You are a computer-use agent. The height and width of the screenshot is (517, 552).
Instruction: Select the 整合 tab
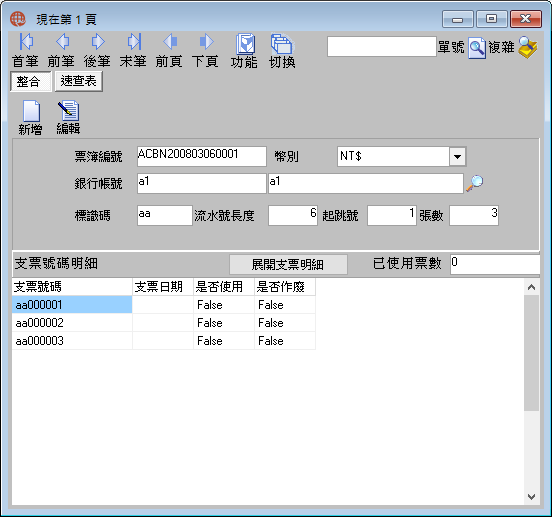[30, 81]
